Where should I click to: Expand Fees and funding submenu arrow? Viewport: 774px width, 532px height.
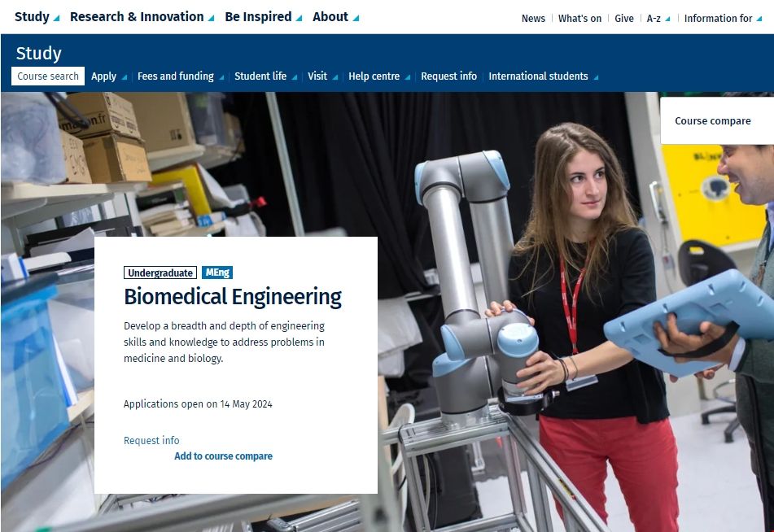click(x=221, y=78)
